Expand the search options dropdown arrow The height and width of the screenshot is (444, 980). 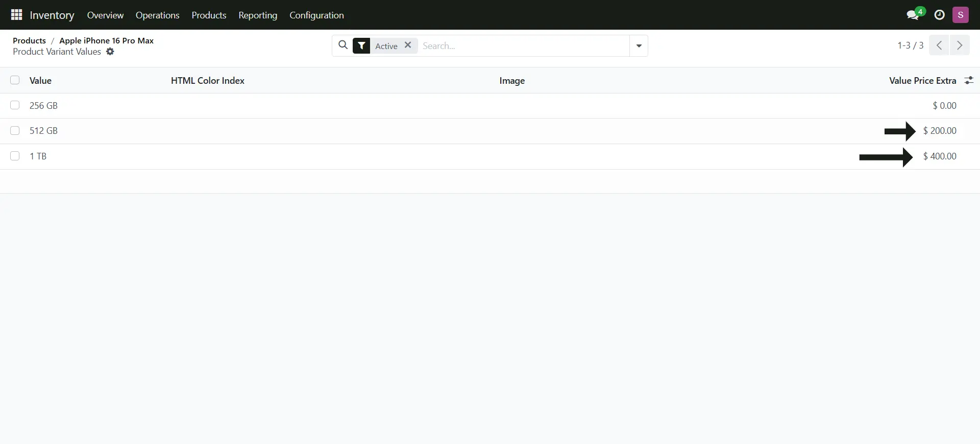coord(639,46)
